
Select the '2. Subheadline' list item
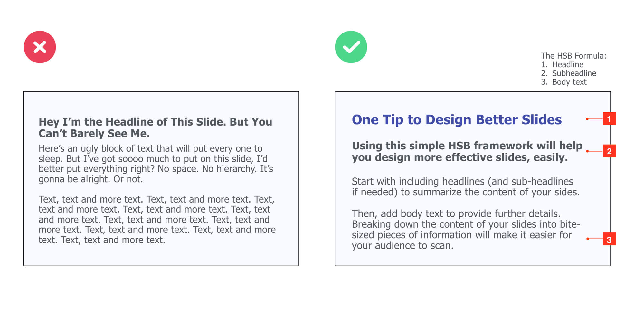(569, 73)
